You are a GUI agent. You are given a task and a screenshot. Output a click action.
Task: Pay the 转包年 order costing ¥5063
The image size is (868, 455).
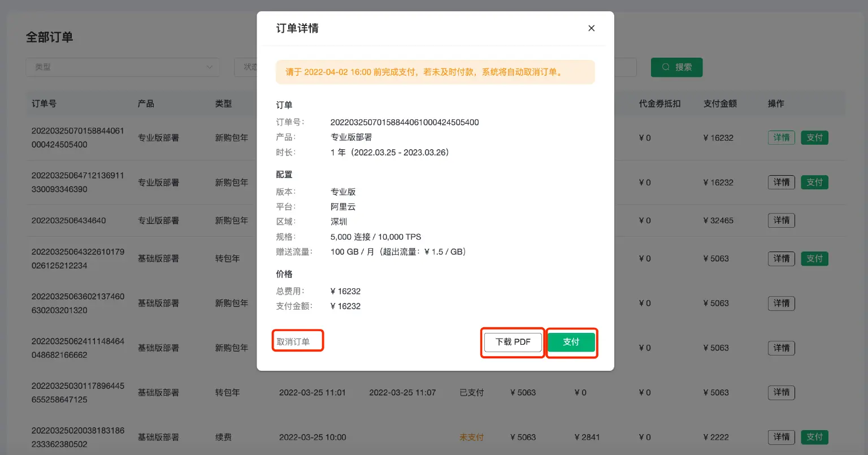click(x=814, y=258)
